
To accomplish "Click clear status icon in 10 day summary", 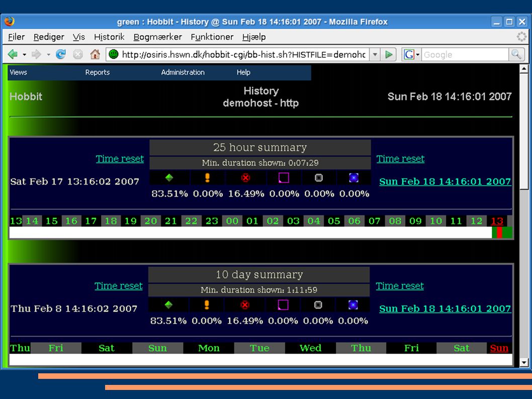I will click(318, 304).
